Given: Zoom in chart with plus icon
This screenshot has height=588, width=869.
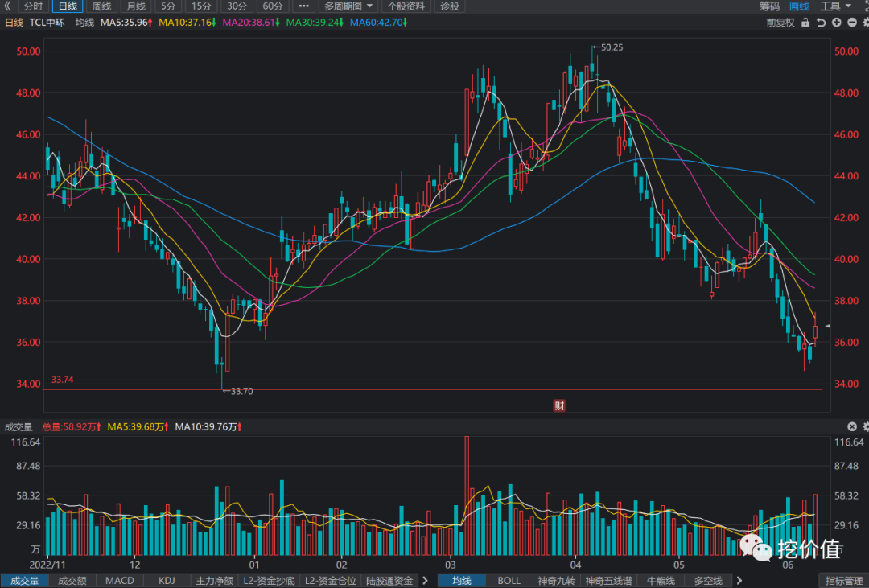Looking at the screenshot, I should pos(836,23).
